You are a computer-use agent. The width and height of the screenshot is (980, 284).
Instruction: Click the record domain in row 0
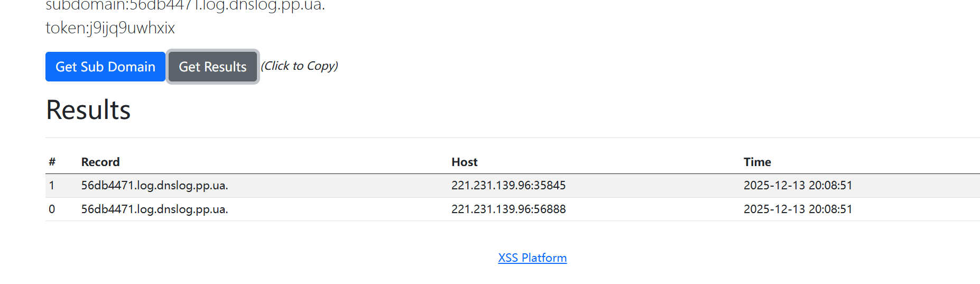click(154, 209)
